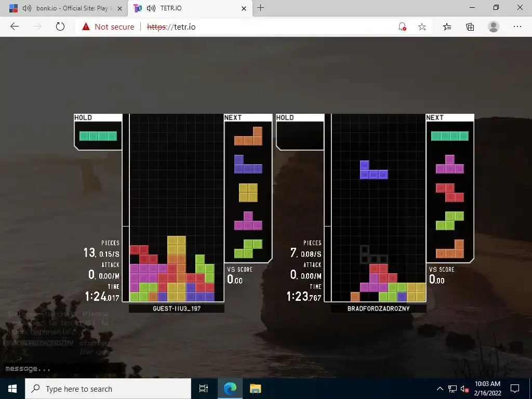Open the Favorites list icon

click(447, 27)
